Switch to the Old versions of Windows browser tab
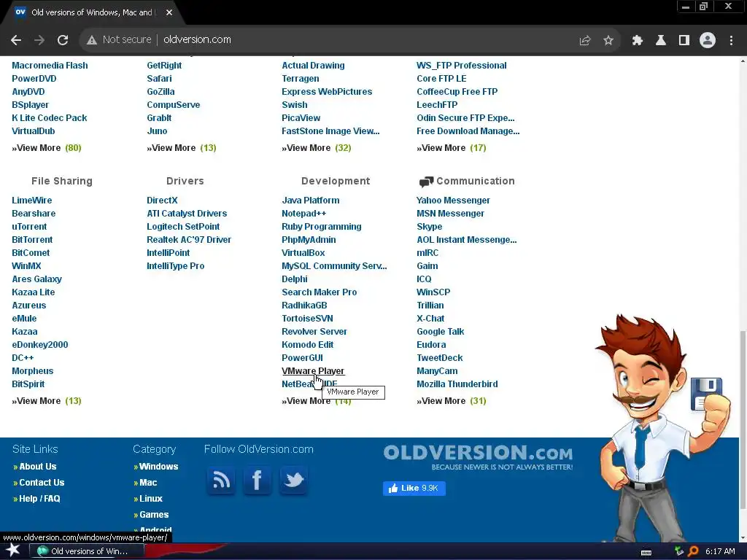The height and width of the screenshot is (560, 747). click(x=91, y=12)
